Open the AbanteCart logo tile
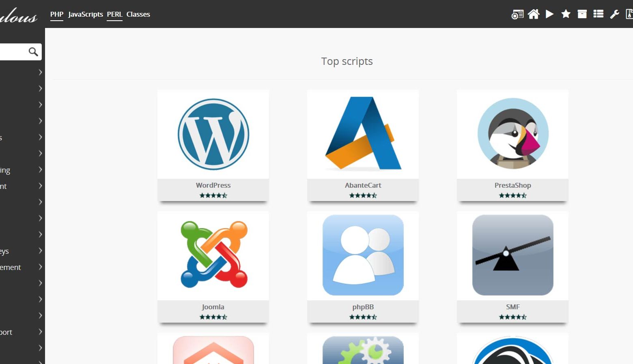The width and height of the screenshot is (633, 364). 363,133
